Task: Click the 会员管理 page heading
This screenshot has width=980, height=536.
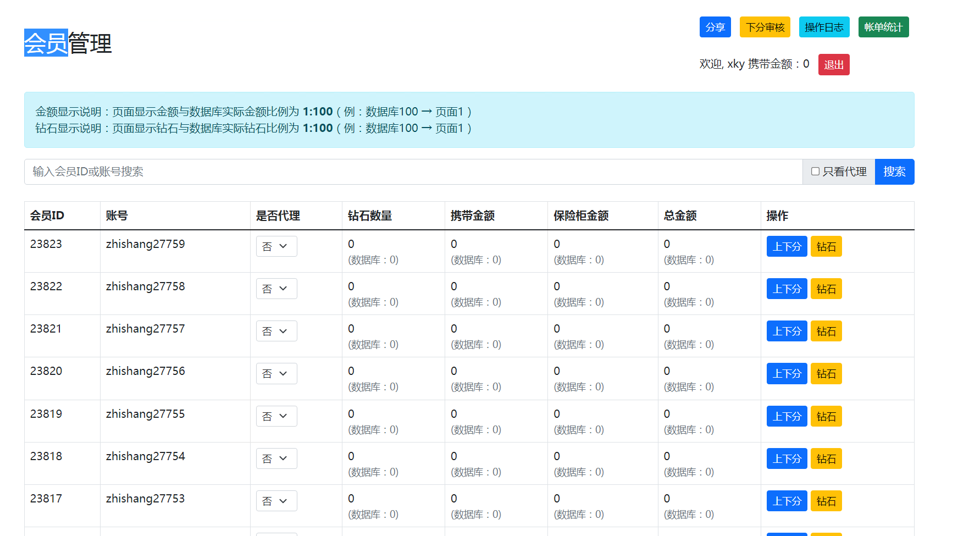Action: click(x=68, y=43)
